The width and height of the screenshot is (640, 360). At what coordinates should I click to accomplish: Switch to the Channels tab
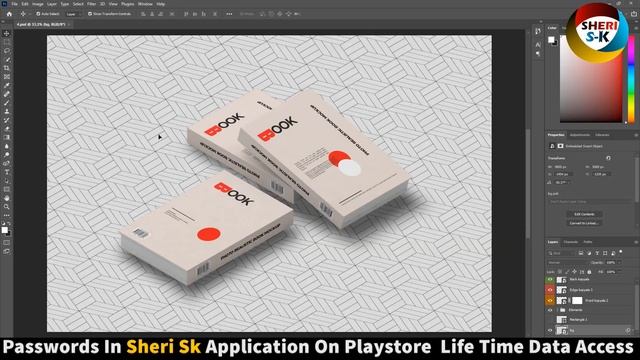pyautogui.click(x=571, y=242)
